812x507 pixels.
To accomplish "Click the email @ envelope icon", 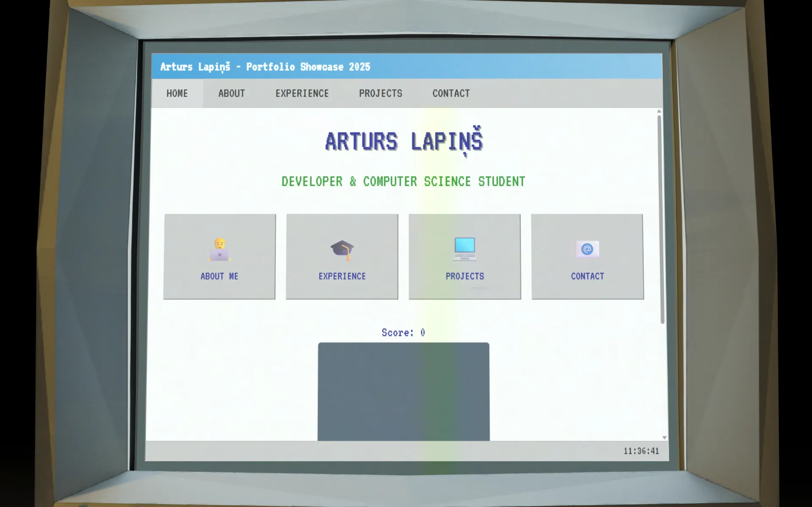I will coord(587,249).
